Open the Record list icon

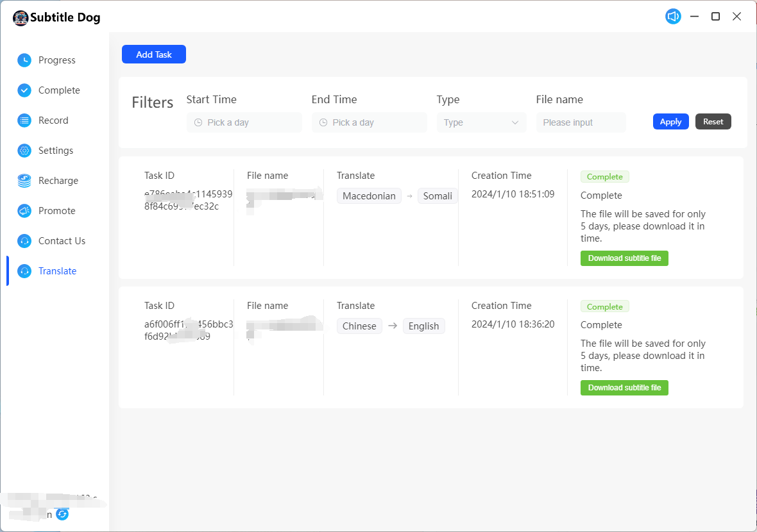pos(24,121)
